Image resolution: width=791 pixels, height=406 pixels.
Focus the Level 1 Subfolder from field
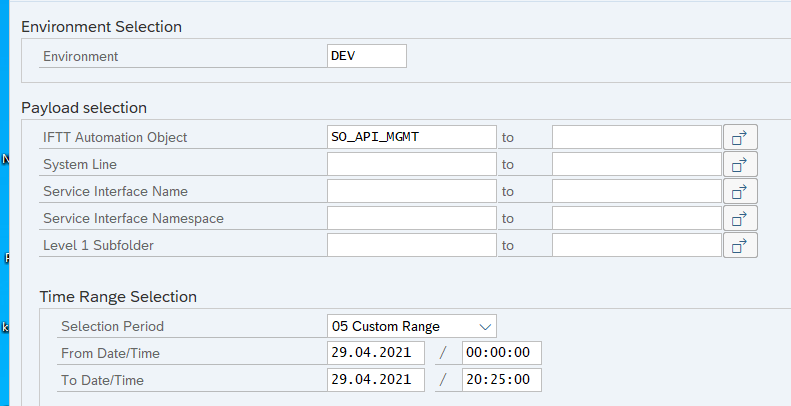tap(411, 245)
